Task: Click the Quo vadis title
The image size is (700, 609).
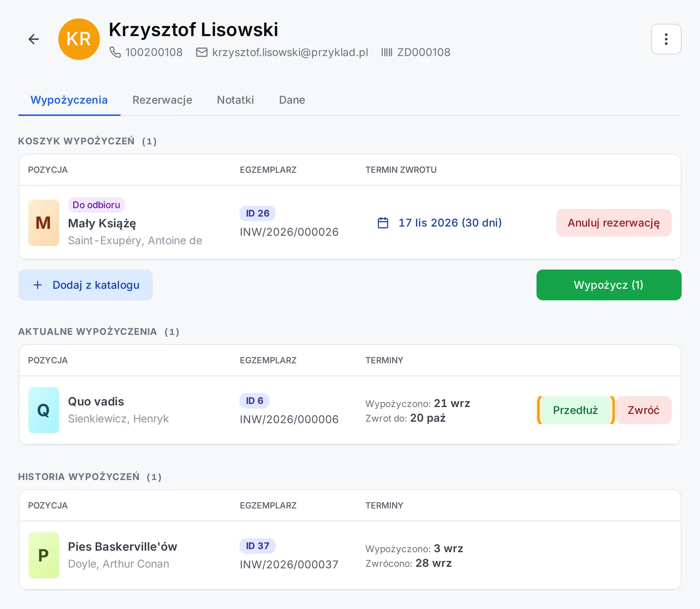Action: (96, 401)
